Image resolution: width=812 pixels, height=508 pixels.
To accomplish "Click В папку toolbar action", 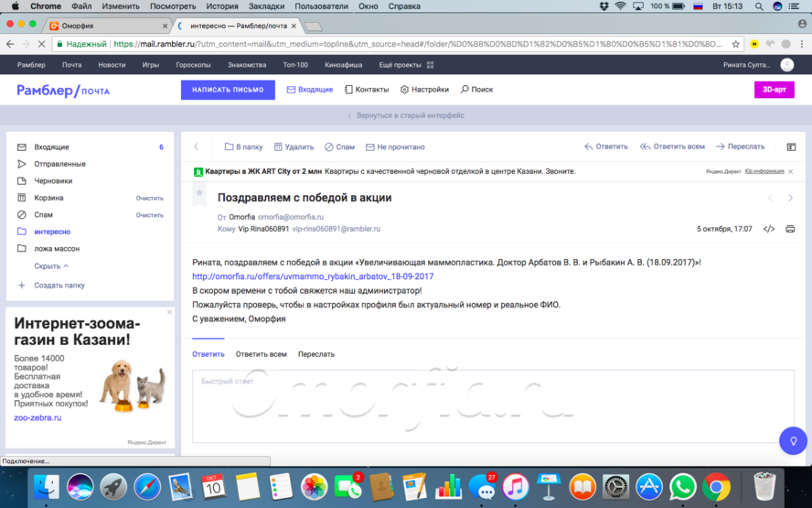I will click(x=243, y=147).
